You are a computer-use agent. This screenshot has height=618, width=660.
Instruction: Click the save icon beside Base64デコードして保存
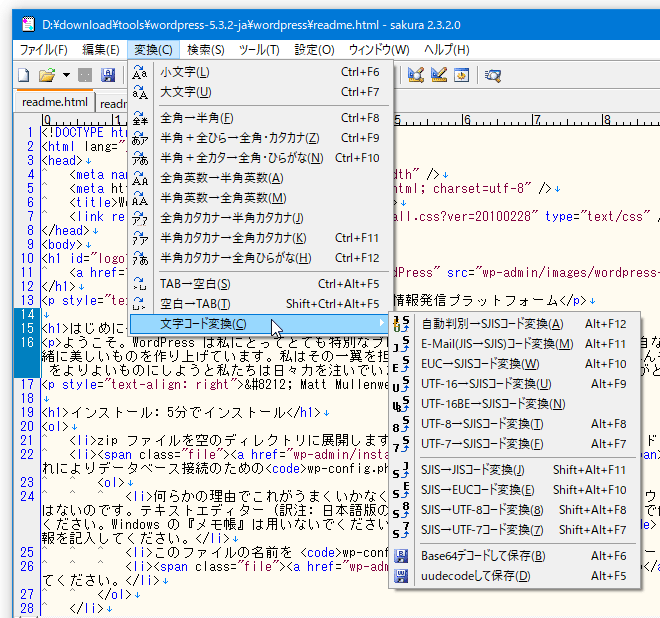(x=401, y=556)
